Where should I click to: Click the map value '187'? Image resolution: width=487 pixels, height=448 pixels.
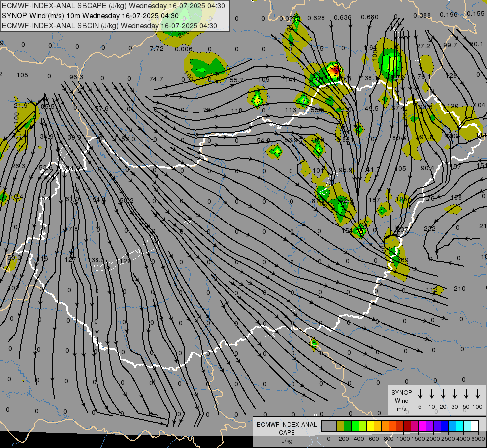pos(374,200)
